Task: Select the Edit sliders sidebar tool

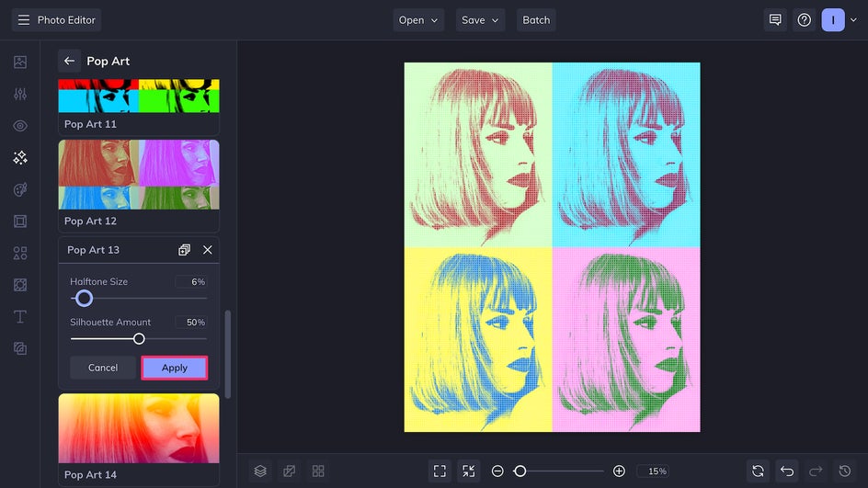Action: (x=20, y=94)
